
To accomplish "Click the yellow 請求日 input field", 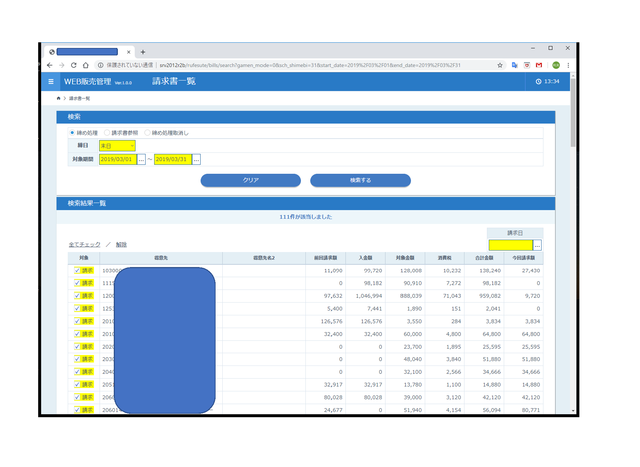I will point(510,245).
